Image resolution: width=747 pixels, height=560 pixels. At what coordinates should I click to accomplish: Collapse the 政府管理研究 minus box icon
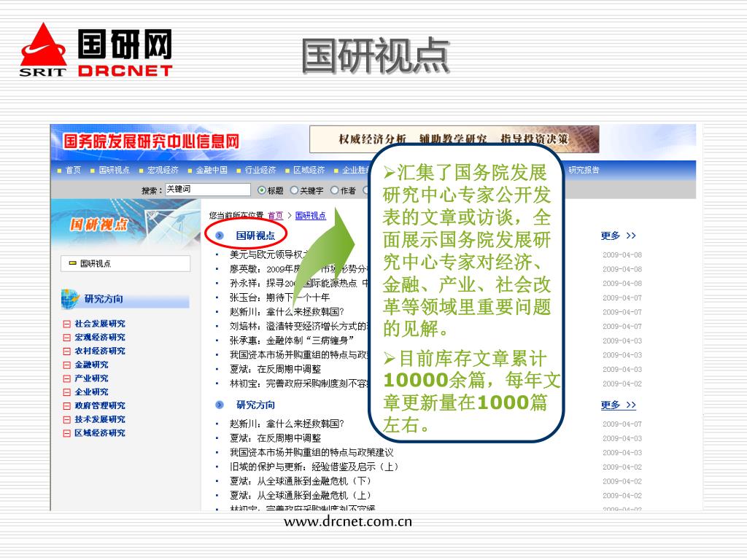pyautogui.click(x=66, y=406)
